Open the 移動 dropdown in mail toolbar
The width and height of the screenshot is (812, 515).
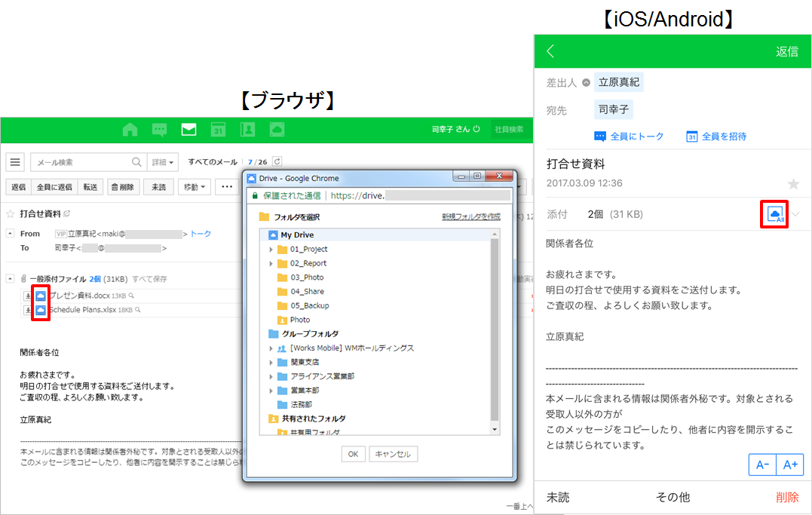click(x=195, y=186)
